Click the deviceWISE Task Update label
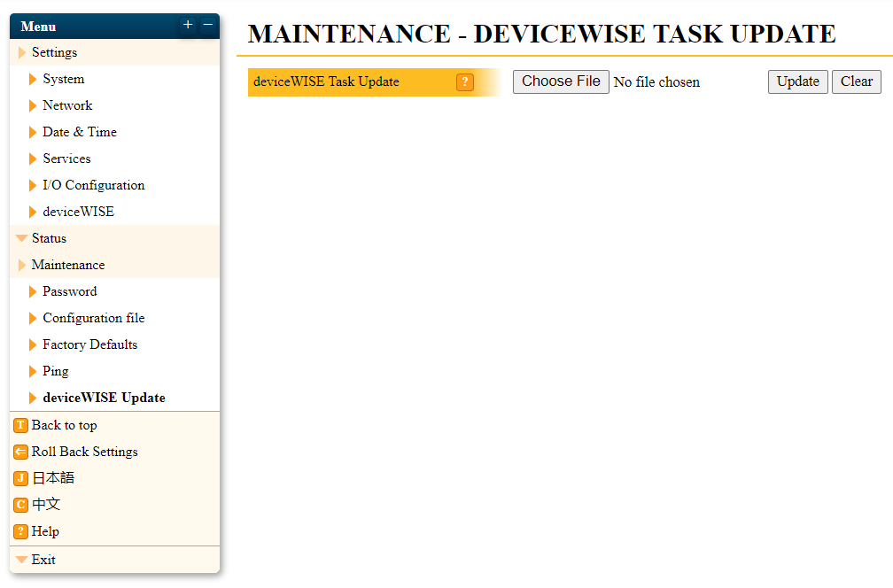Screen dimensions: 893x588 pyautogui.click(x=326, y=82)
